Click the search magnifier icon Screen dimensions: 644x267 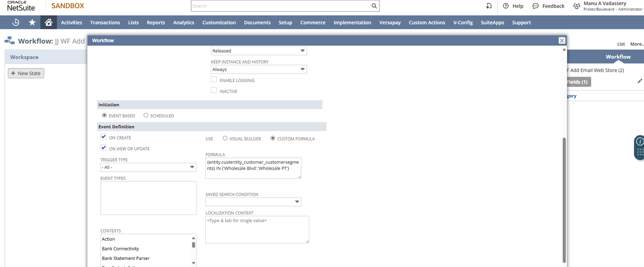click(374, 6)
